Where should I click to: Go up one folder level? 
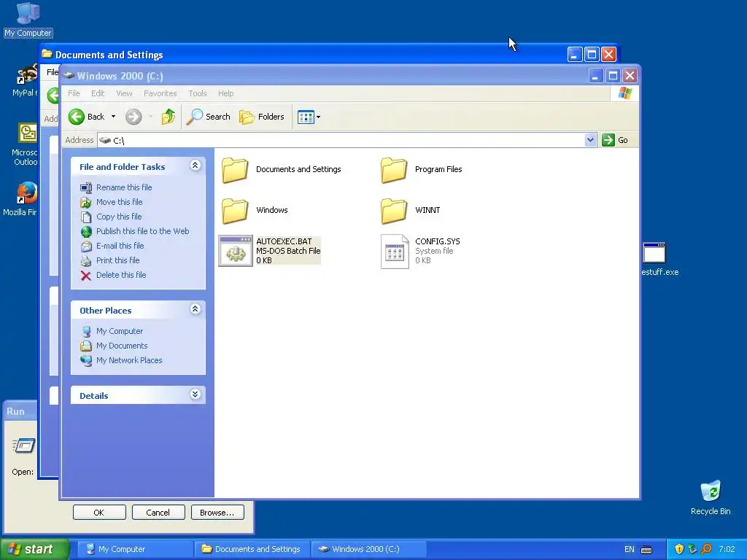point(169,117)
